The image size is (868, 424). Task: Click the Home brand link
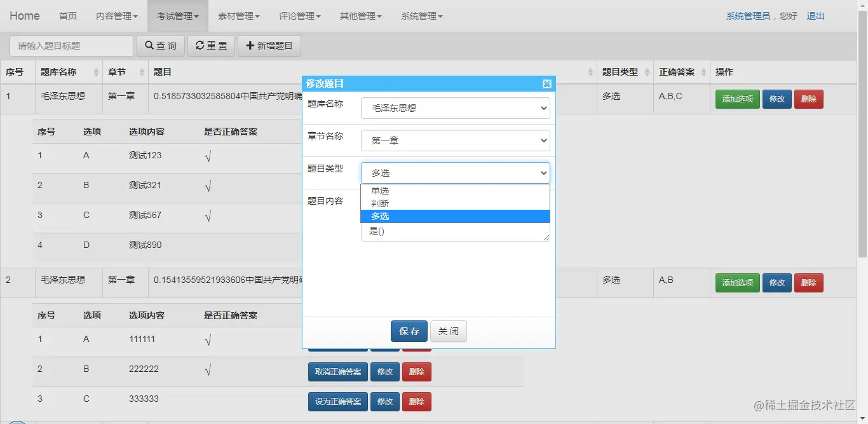tap(25, 16)
